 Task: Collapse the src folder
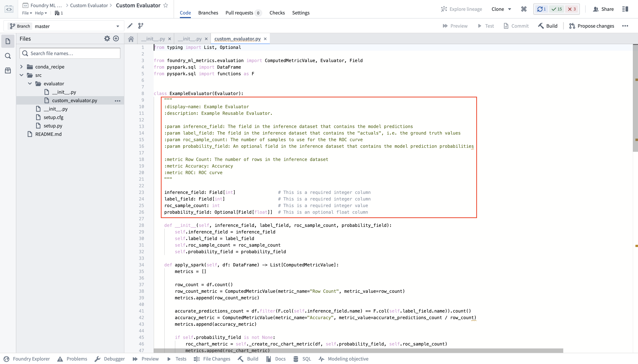point(21,75)
